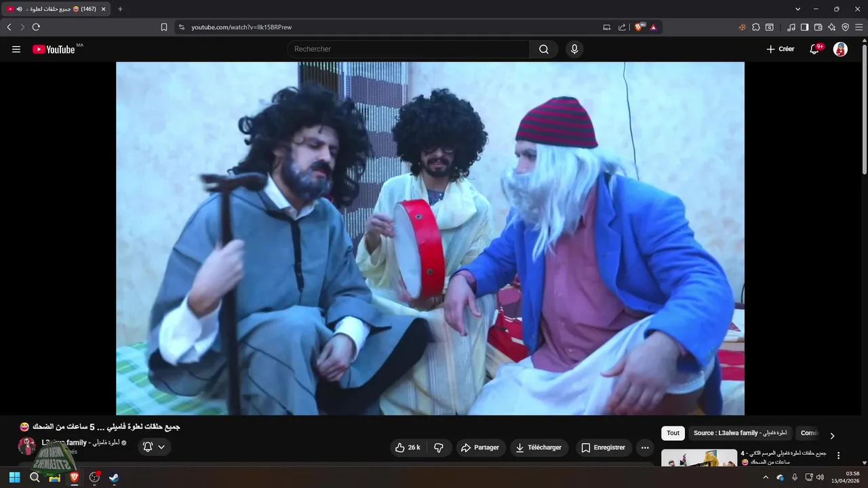Toggle playback by clicking the video player

coord(430,239)
